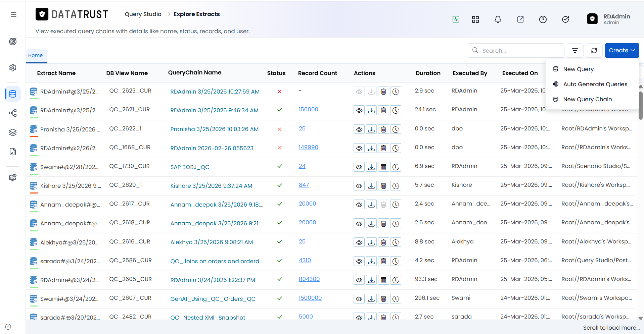Image resolution: width=644 pixels, height=334 pixels.
Task: Open GenAI_Using_QC_Orders_QC query chain
Action: coord(213,299)
